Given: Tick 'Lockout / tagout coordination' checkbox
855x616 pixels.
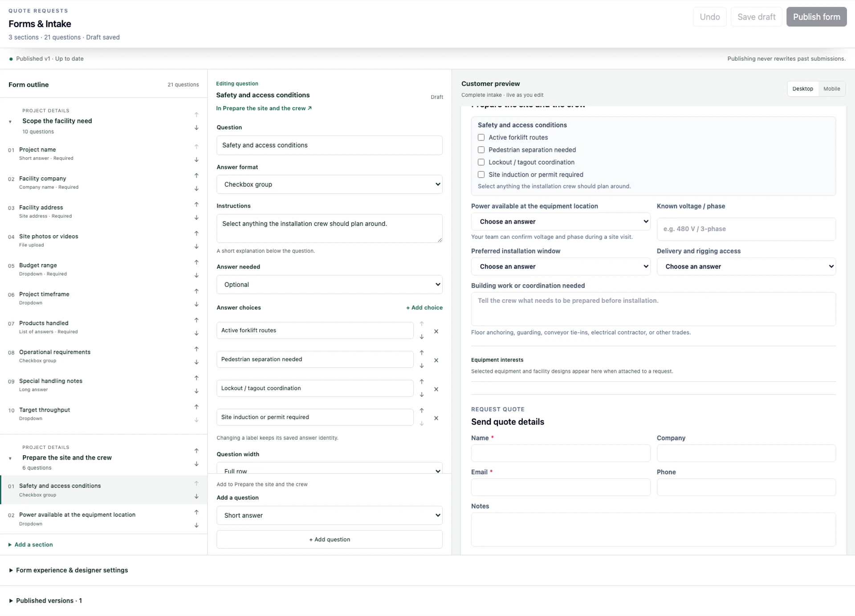Looking at the screenshot, I should point(481,163).
